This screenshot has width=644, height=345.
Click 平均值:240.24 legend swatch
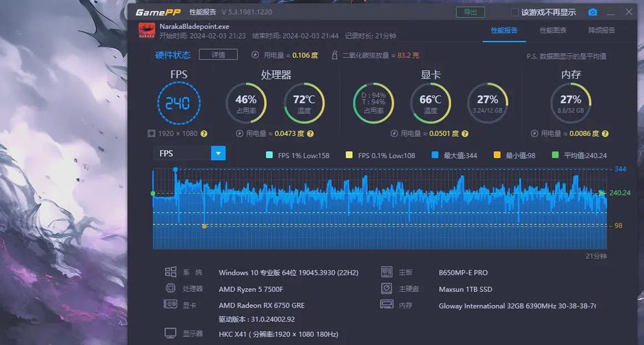point(555,155)
